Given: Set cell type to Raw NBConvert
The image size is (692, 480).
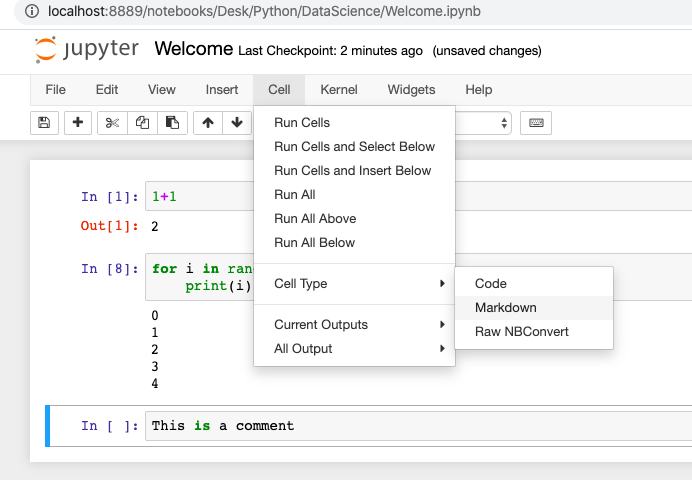Looking at the screenshot, I should (534, 332).
